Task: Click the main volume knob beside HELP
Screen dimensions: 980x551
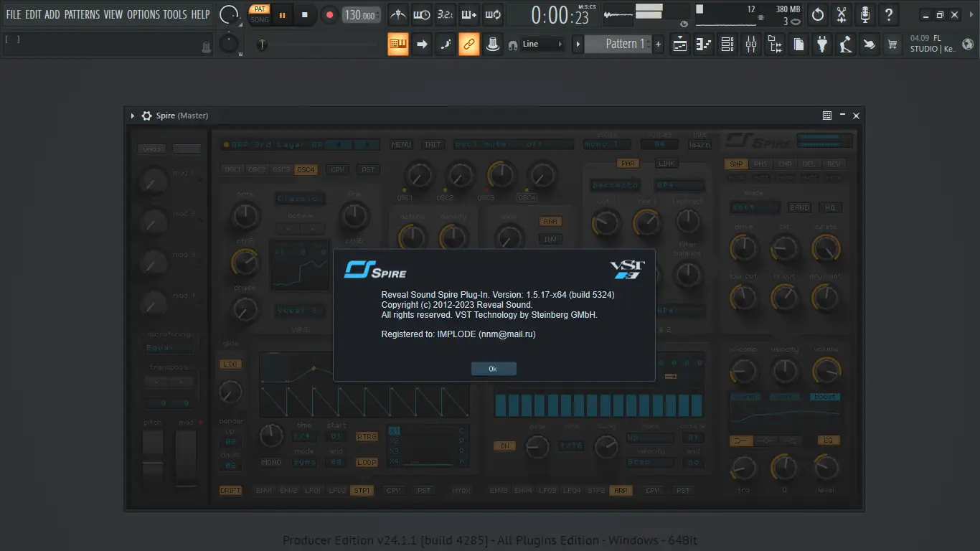Action: click(230, 14)
